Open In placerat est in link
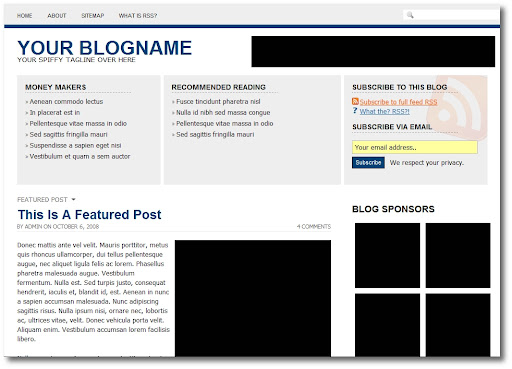 click(x=55, y=112)
